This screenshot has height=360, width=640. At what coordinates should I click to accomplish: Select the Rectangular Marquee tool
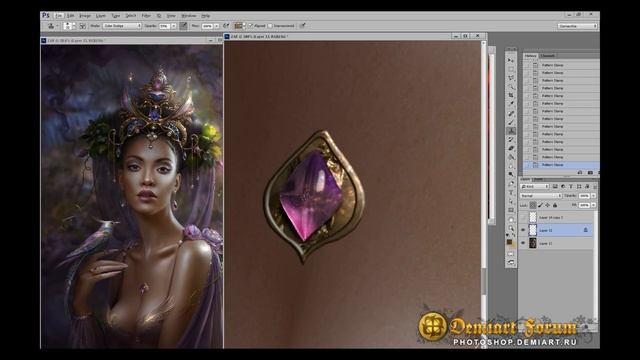click(x=511, y=69)
